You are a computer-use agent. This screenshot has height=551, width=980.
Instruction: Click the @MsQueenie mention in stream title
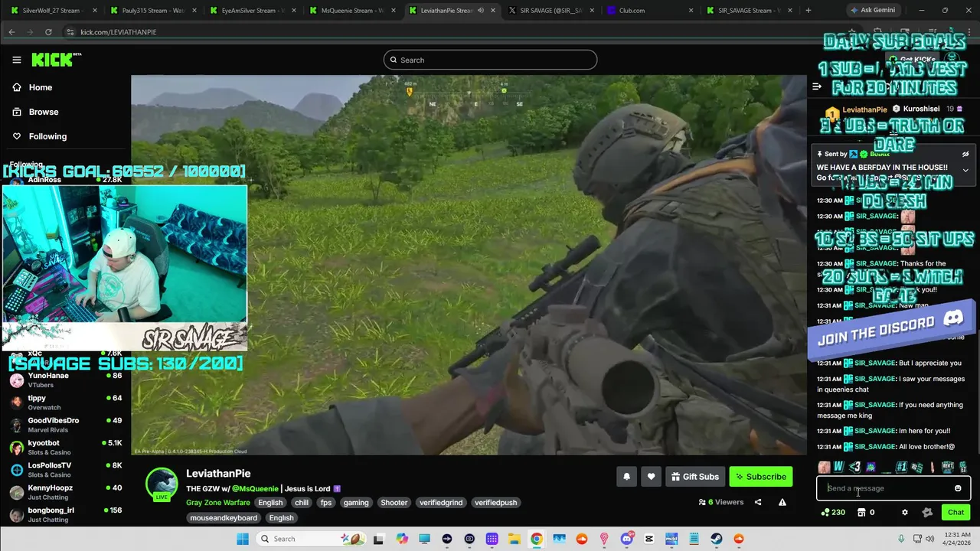[255, 488]
